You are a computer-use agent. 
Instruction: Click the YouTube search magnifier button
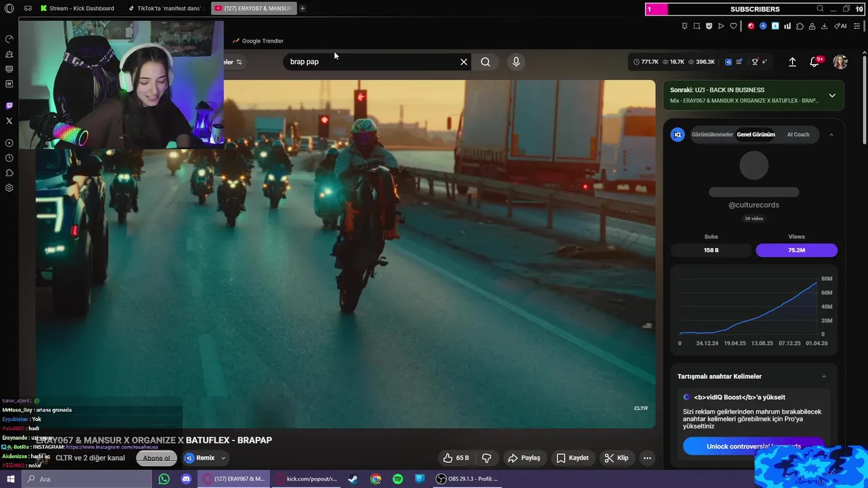486,62
